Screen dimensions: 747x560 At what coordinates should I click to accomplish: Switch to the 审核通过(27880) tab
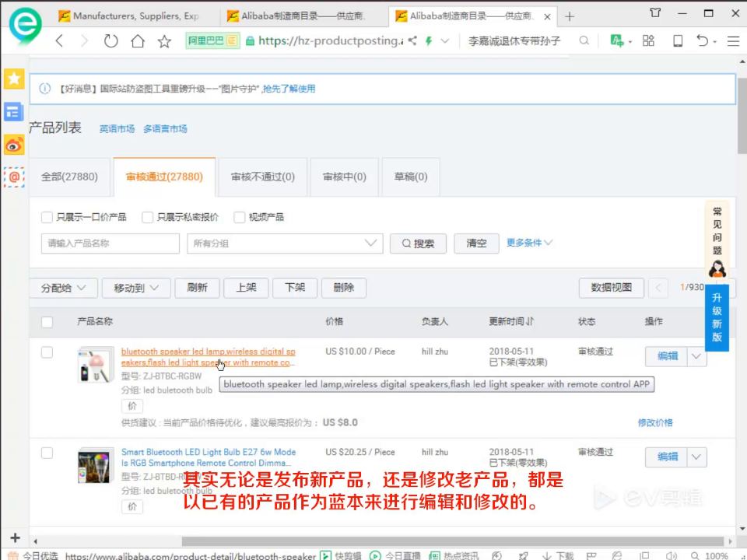pyautogui.click(x=164, y=177)
